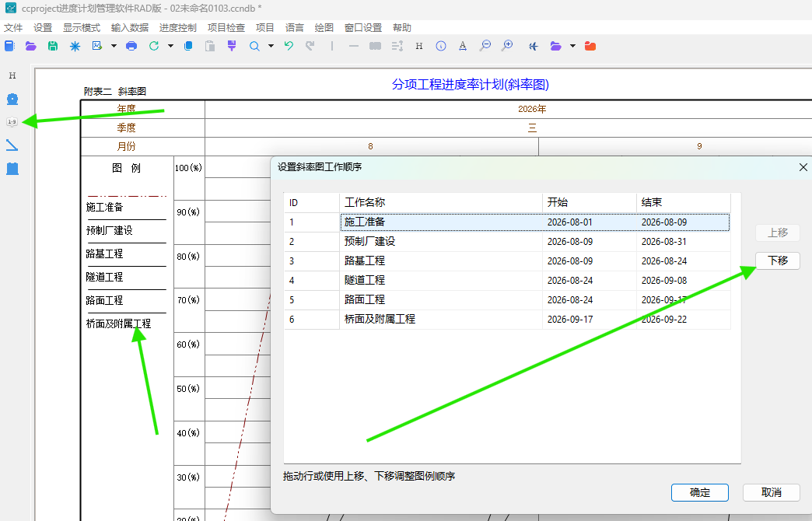
Task: Open the 显示模式 menu
Action: (x=82, y=27)
